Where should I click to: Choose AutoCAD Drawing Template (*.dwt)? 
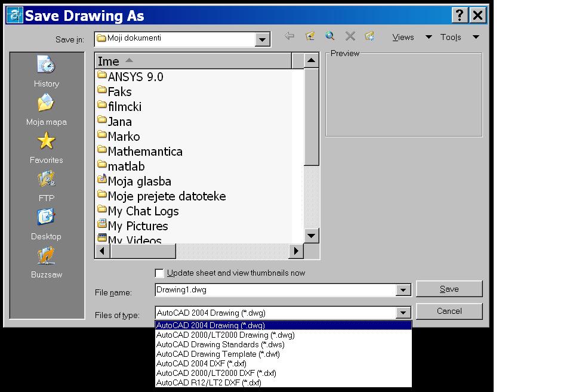[x=283, y=354]
